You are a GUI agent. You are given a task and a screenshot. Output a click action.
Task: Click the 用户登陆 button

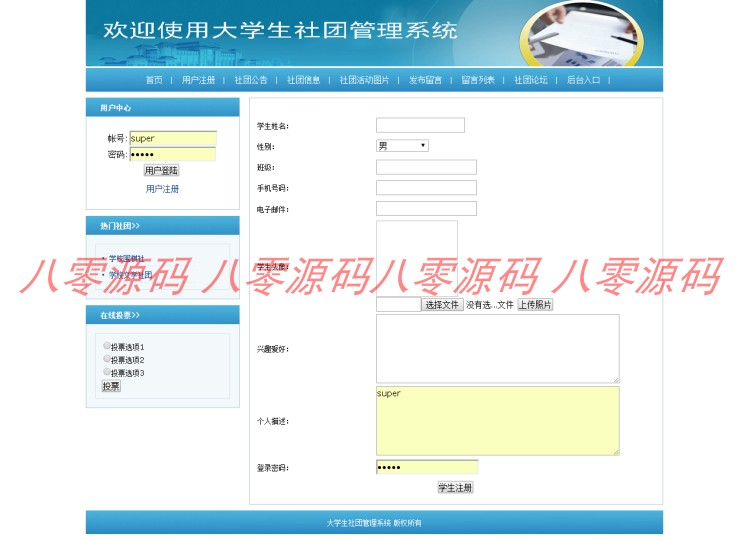pyautogui.click(x=161, y=170)
